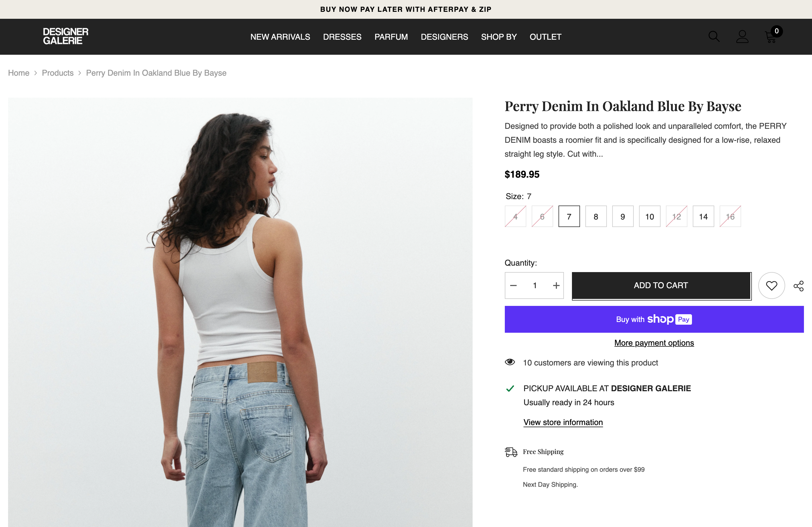
Task: Go to Products breadcrumb
Action: 58,73
